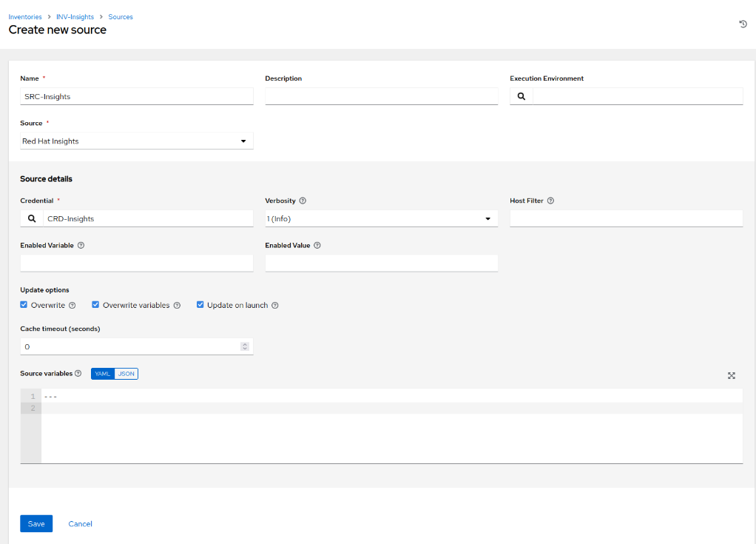756x544 pixels.
Task: Open the activity history icon
Action: point(743,24)
